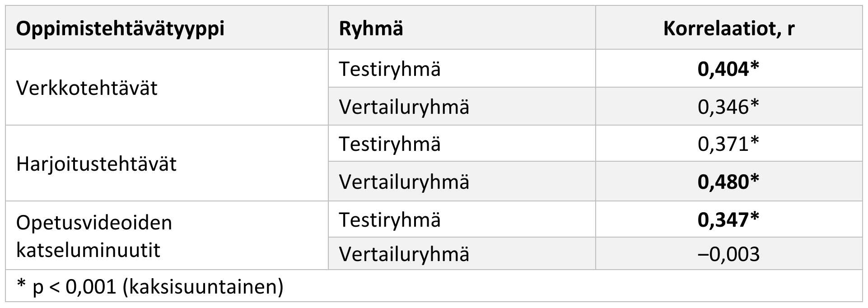This screenshot has width=868, height=308.
Task: Click the Ryhmä column header
Action: coord(371,29)
